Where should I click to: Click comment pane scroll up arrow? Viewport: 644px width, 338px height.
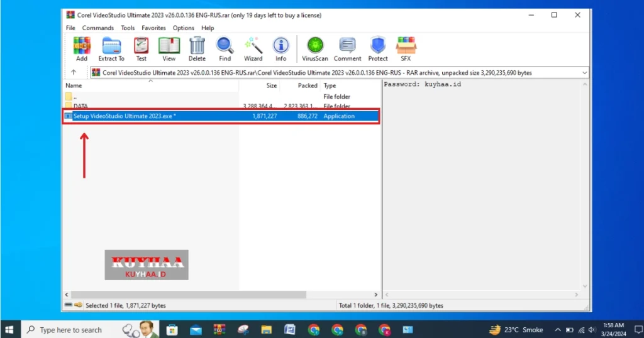pos(585,84)
